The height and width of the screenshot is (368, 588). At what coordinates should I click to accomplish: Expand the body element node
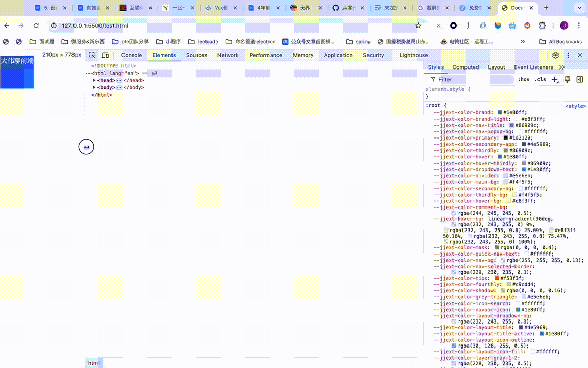pyautogui.click(x=94, y=87)
